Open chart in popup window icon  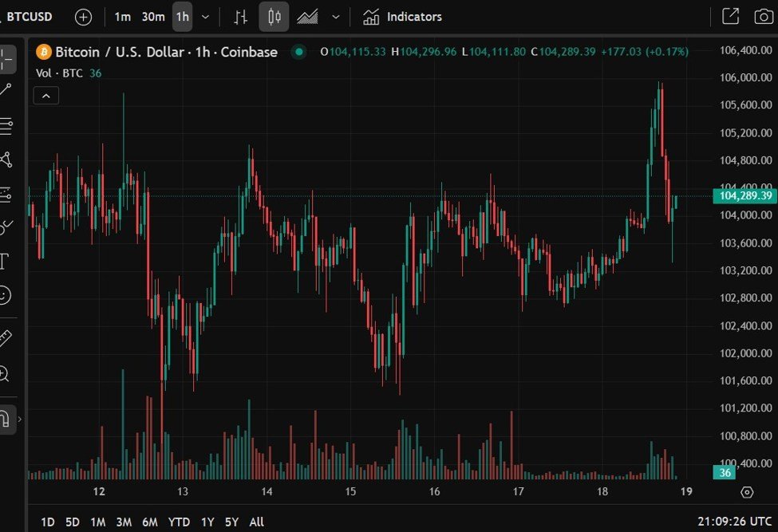(729, 17)
